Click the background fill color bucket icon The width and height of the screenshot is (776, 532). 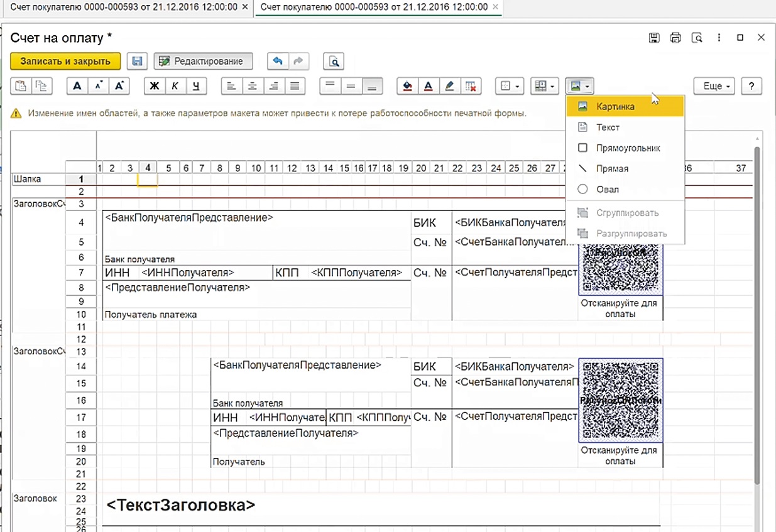point(407,86)
